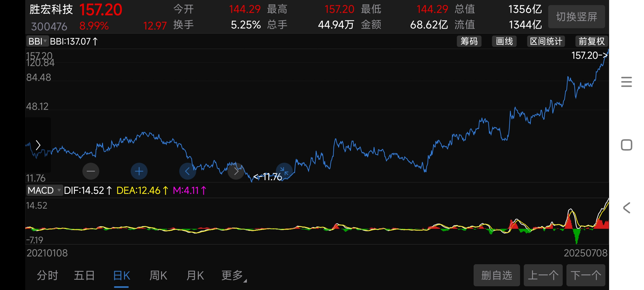
Task: Toggle 前复权 price adjustment mode
Action: [x=591, y=41]
